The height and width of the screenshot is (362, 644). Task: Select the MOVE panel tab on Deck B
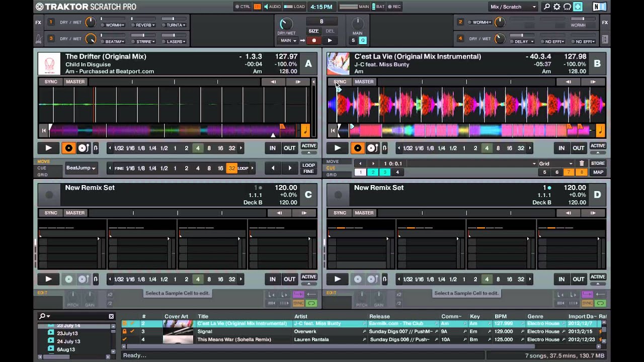(332, 162)
